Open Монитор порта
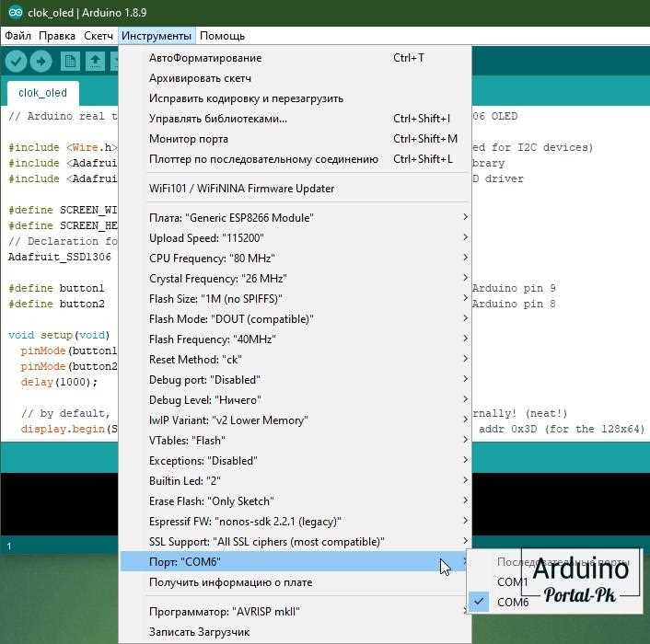Screen dimensions: 650x644 pos(296,139)
